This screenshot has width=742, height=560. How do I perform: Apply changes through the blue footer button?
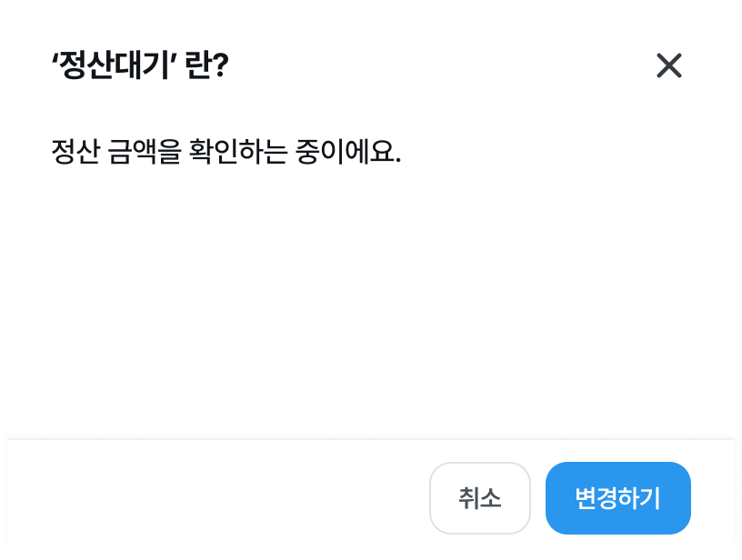point(617,498)
